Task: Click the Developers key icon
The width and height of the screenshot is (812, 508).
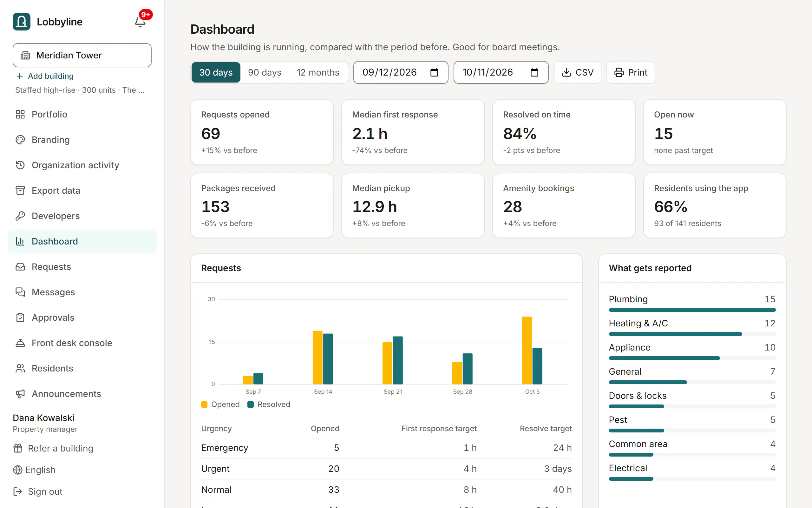Action: [x=20, y=216]
